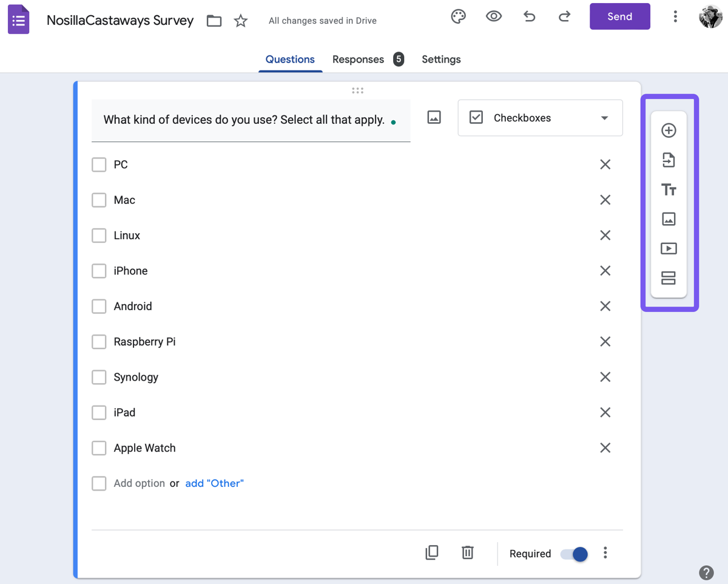Add a title and description block
728x584 pixels.
click(669, 190)
